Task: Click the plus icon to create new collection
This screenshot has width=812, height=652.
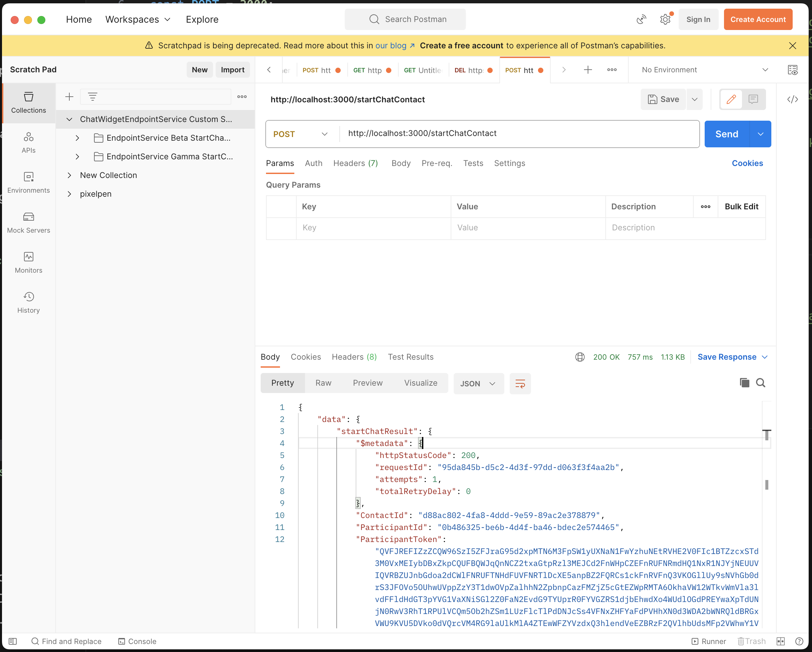Action: (x=69, y=97)
